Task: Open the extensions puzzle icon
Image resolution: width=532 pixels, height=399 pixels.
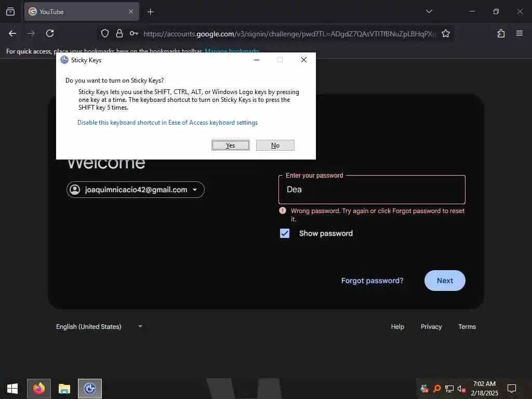Action: pyautogui.click(x=501, y=33)
